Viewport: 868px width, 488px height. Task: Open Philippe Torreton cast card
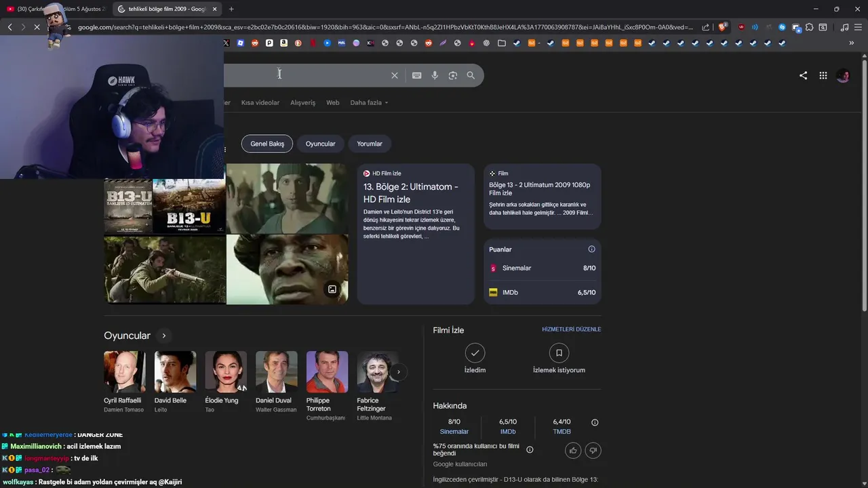(327, 386)
